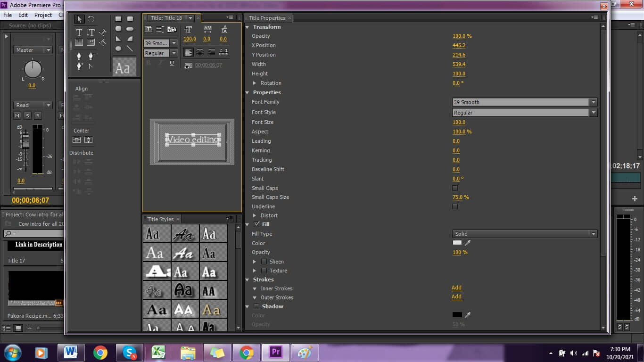Viewport: 644px width, 362px height.
Task: Uncheck the Fill checkbox
Action: point(257,224)
